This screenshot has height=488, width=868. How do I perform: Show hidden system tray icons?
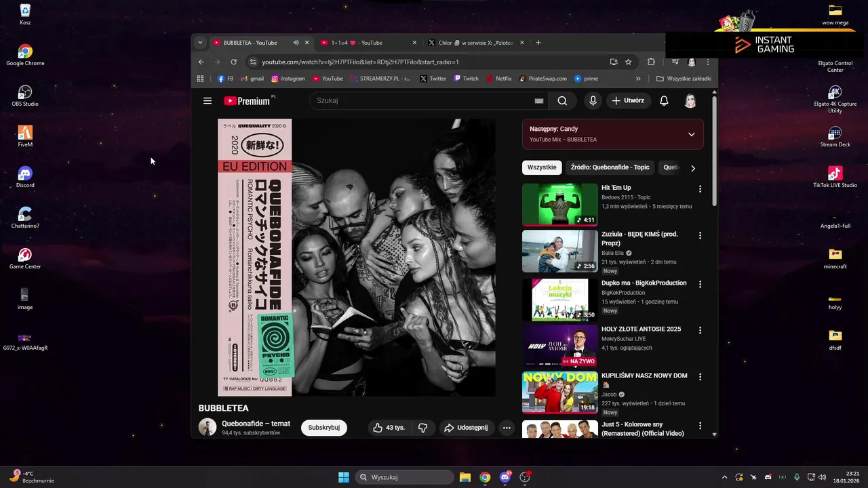pos(724,477)
